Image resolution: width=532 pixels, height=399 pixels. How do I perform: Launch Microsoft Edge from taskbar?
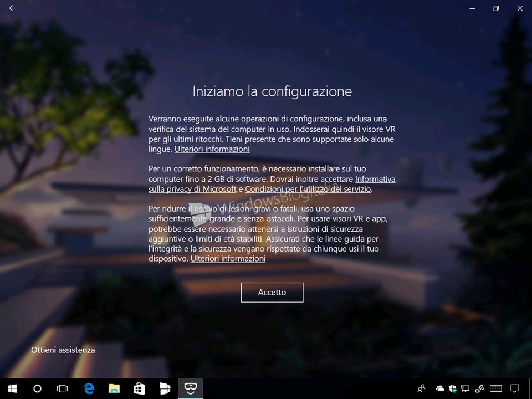pyautogui.click(x=89, y=388)
